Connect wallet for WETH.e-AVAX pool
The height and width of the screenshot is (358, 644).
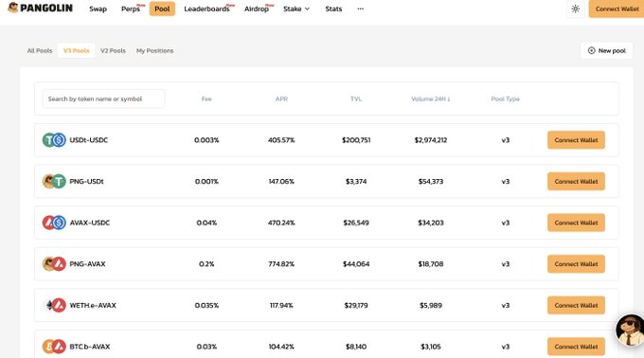[x=576, y=306]
